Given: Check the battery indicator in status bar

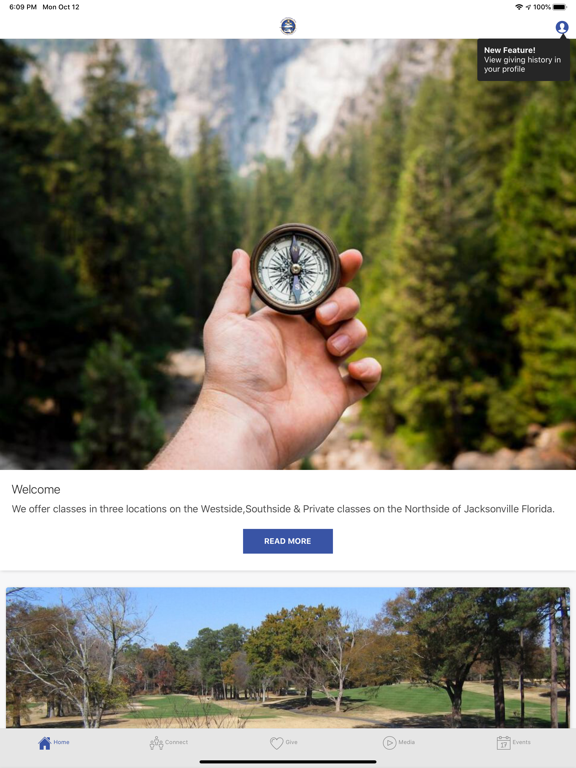Looking at the screenshot, I should pyautogui.click(x=559, y=7).
